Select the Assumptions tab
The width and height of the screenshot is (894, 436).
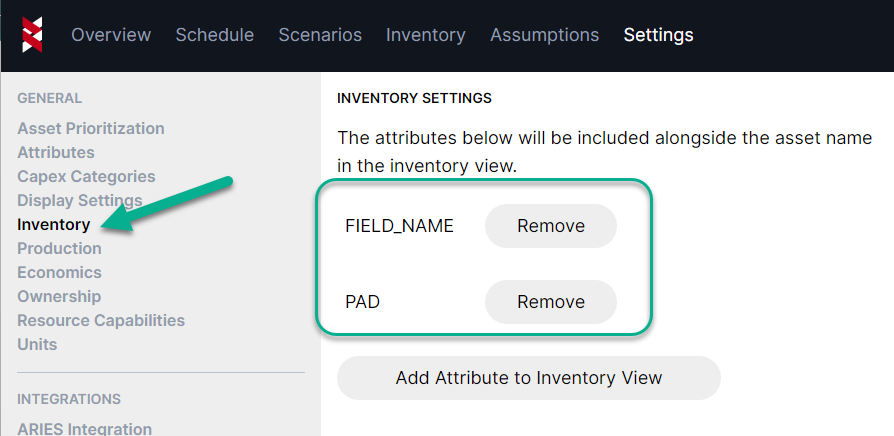pyautogui.click(x=544, y=35)
